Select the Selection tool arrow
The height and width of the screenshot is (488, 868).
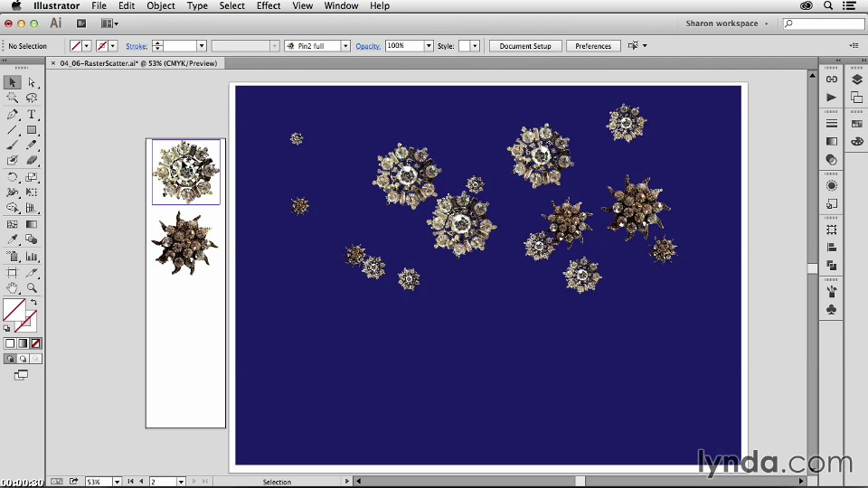12,82
